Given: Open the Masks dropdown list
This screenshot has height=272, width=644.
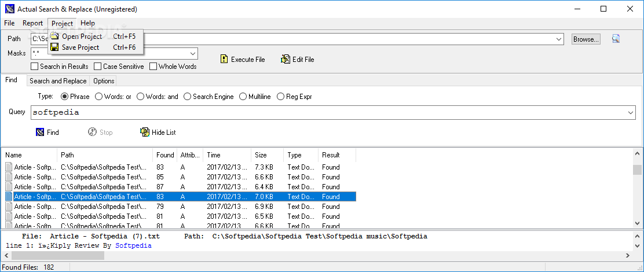Looking at the screenshot, I should (x=193, y=53).
